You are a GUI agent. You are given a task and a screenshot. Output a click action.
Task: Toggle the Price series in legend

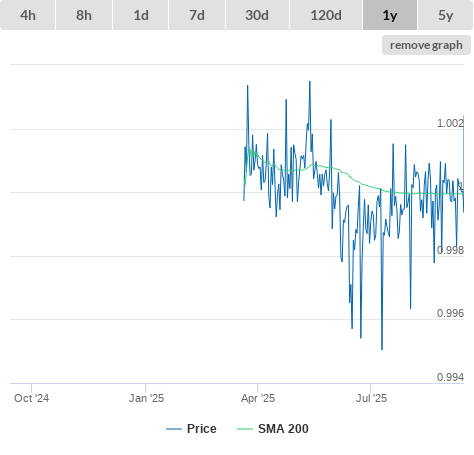[202, 429]
